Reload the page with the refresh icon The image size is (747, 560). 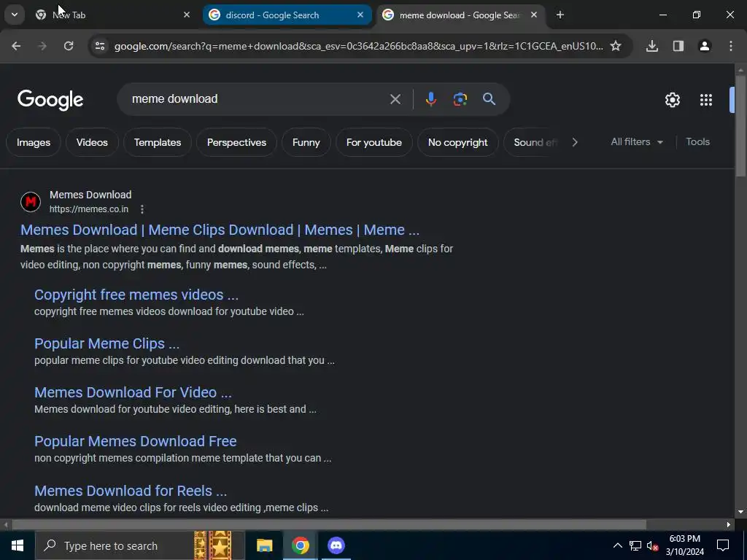tap(69, 46)
